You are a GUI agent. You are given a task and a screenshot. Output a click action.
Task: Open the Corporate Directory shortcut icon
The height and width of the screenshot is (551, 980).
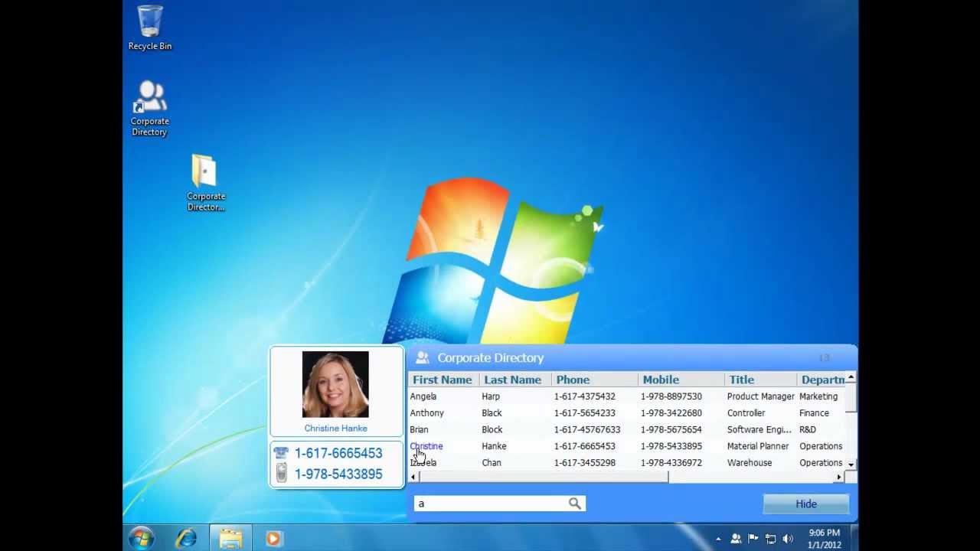click(x=150, y=109)
